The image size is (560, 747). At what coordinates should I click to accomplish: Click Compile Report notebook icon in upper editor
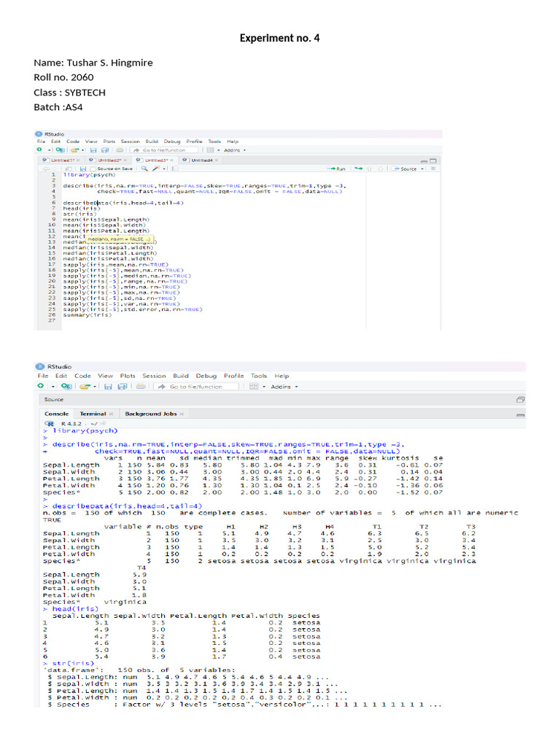point(175,169)
